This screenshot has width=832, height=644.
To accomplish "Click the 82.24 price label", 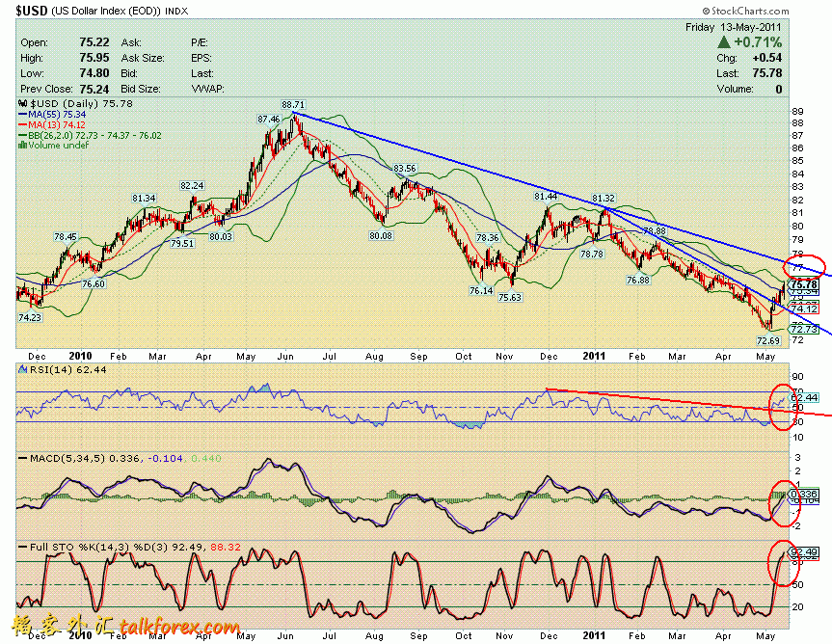I will (192, 185).
